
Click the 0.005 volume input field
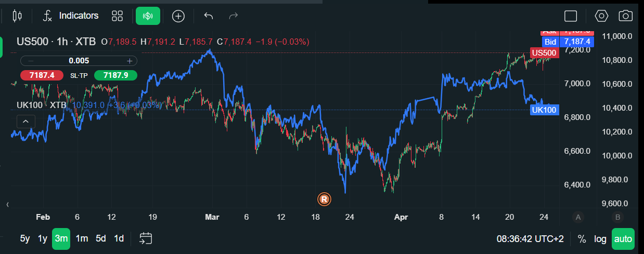pos(79,61)
